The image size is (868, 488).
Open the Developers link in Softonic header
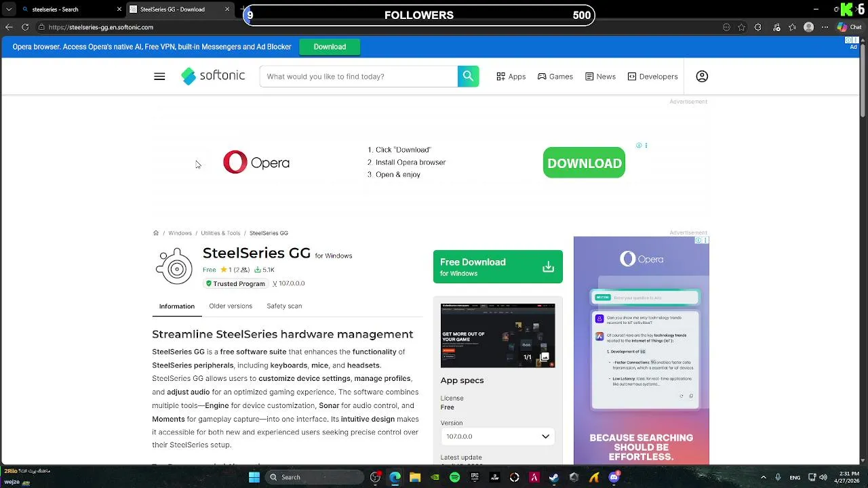click(652, 77)
